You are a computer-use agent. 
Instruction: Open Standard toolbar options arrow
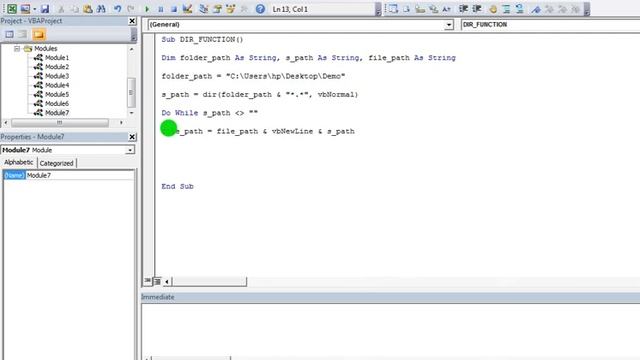[378, 9]
